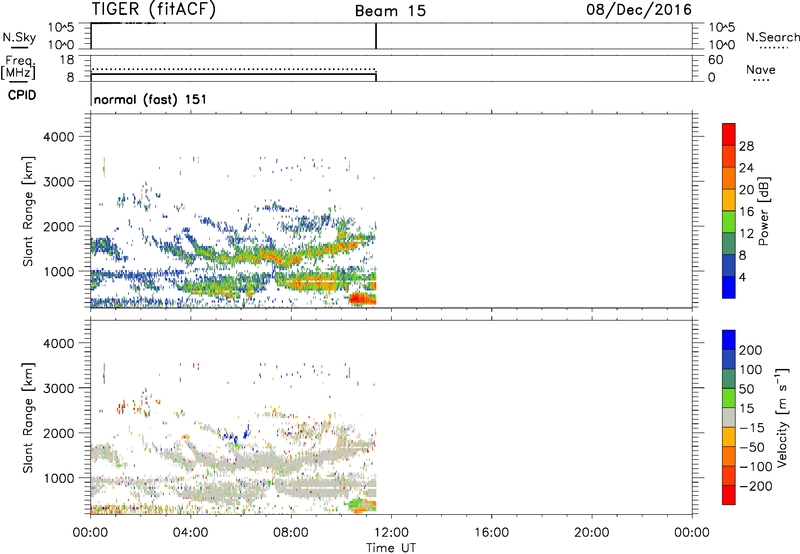Click the "60" tick on the Nave axis
This screenshot has width=800, height=554.
tap(716, 60)
